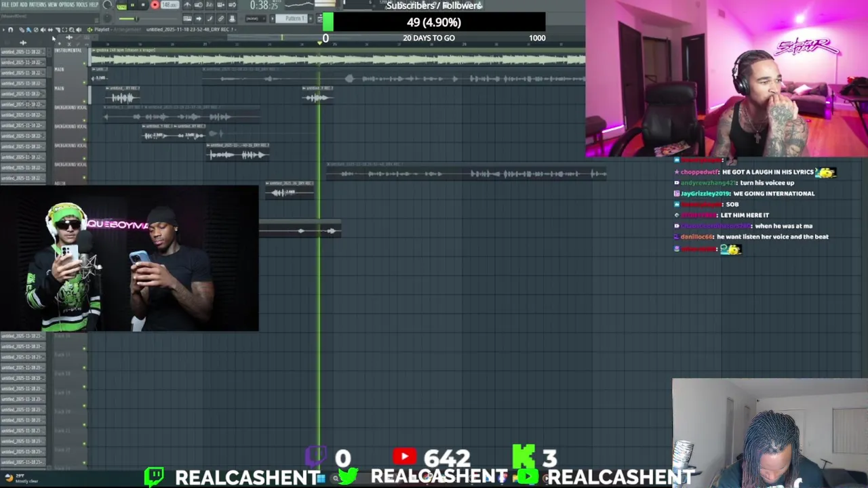The image size is (868, 488).
Task: Click the weather widget on the taskbar
Action: point(20,480)
